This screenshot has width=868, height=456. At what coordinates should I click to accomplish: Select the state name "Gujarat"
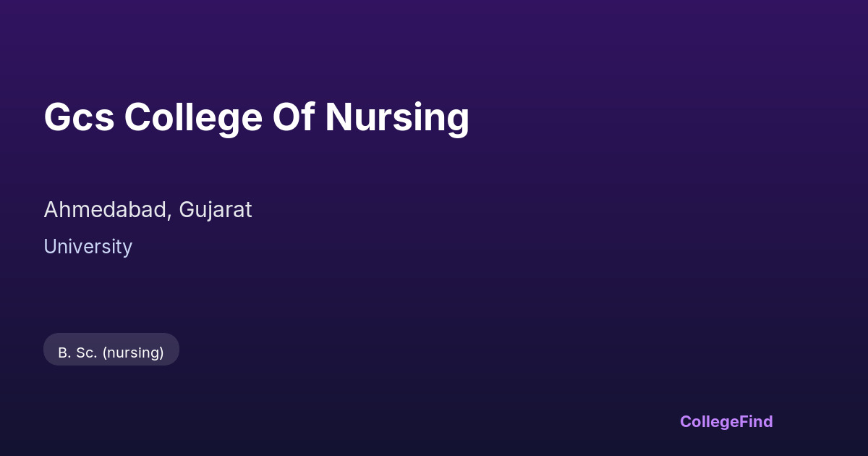coord(216,210)
